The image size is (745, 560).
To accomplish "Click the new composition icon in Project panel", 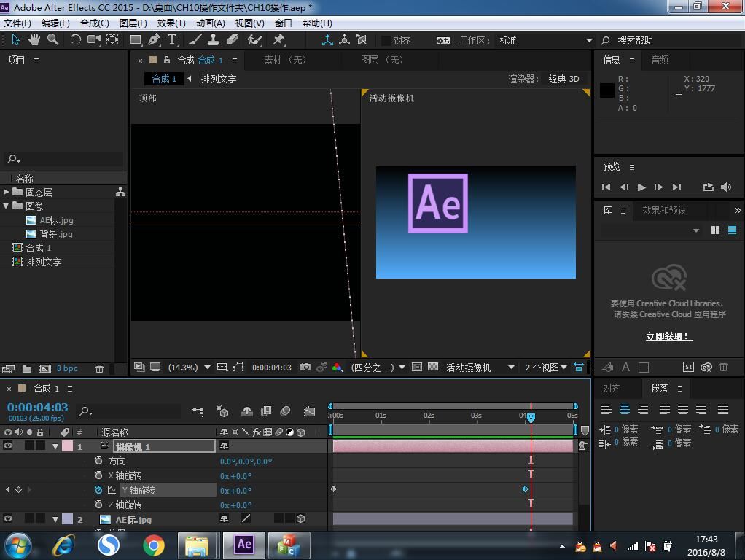I will click(44, 368).
